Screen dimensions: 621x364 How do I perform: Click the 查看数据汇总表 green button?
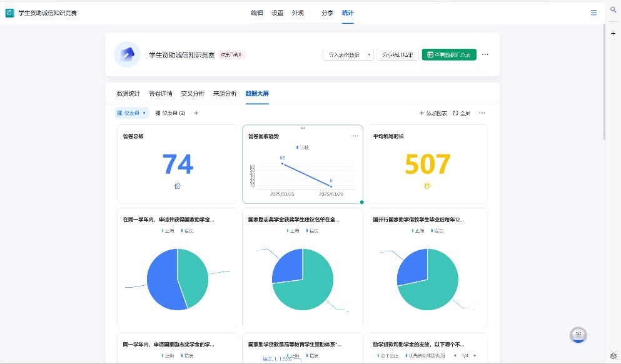(449, 54)
